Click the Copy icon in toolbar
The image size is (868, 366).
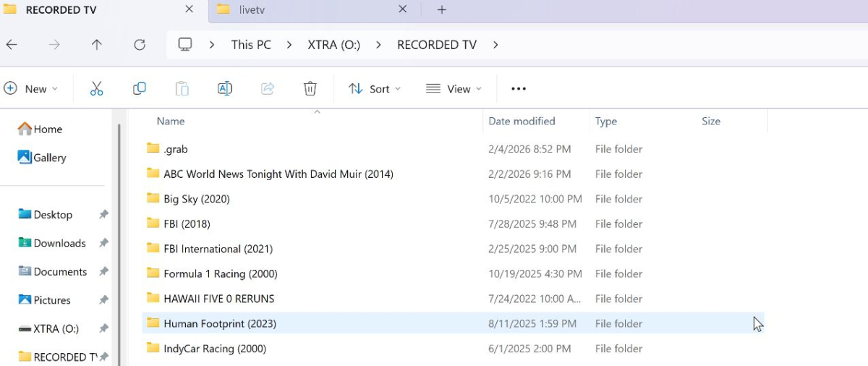pos(140,89)
